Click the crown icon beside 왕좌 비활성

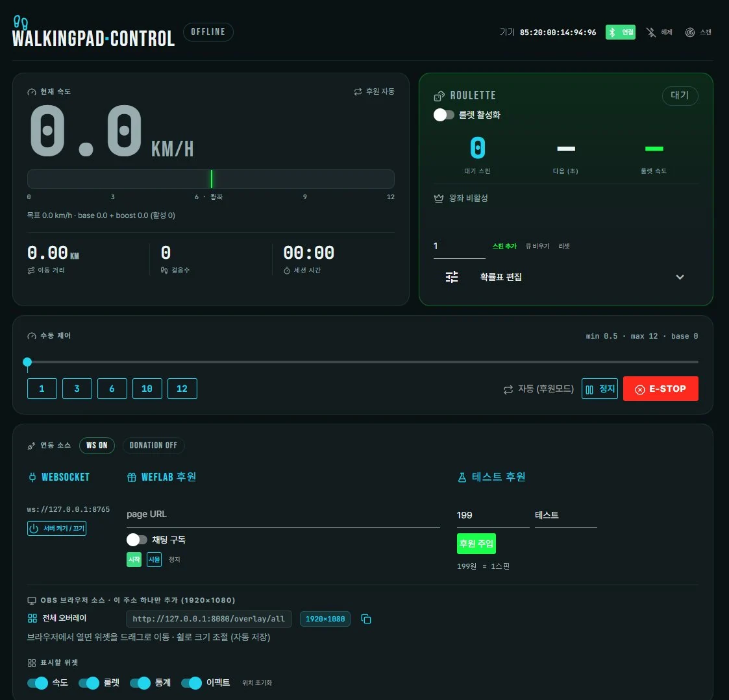[x=438, y=199]
